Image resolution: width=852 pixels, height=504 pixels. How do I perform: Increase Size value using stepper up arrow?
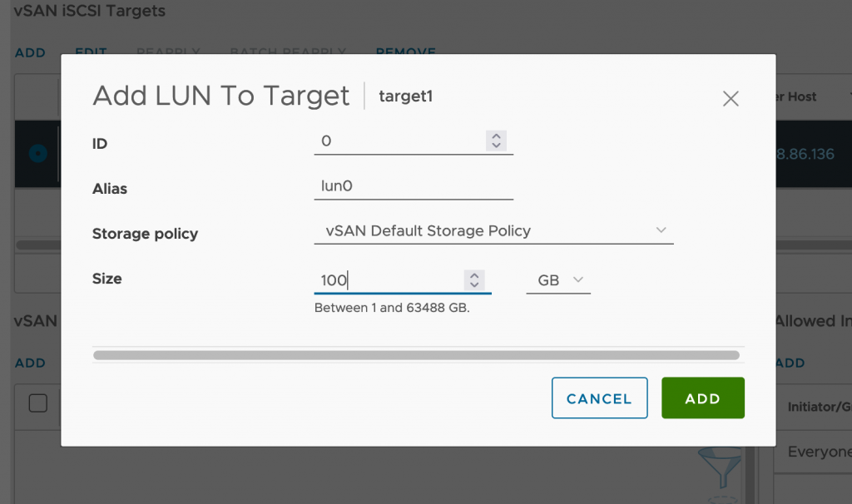click(x=474, y=275)
